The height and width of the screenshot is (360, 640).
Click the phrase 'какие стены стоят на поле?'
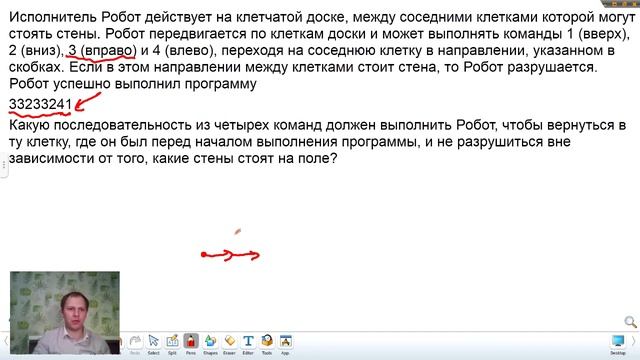pos(245,158)
